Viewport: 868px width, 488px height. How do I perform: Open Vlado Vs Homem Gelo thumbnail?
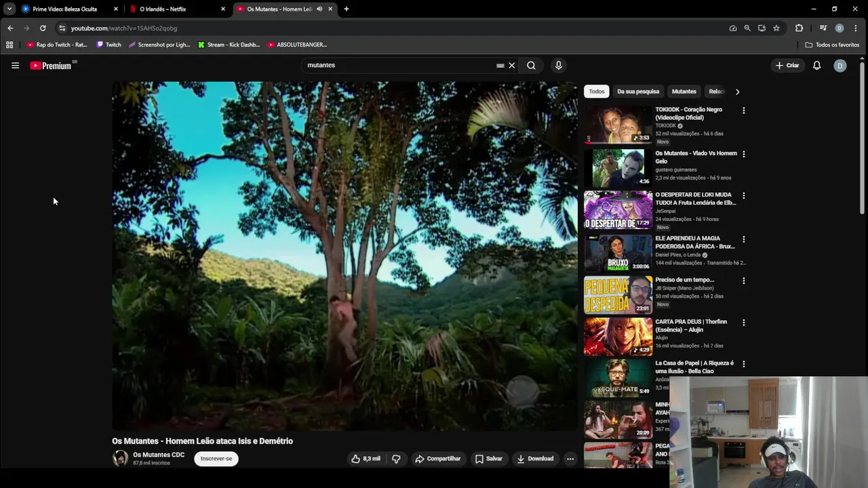click(x=618, y=167)
